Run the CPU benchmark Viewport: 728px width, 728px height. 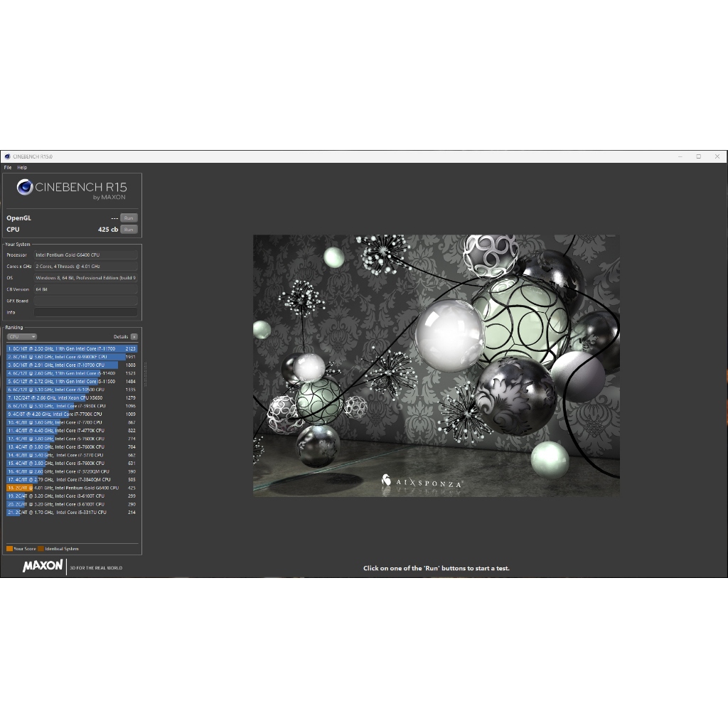pos(129,230)
